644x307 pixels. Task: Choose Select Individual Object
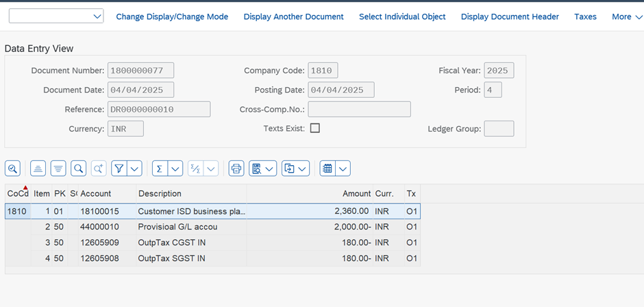coord(402,16)
